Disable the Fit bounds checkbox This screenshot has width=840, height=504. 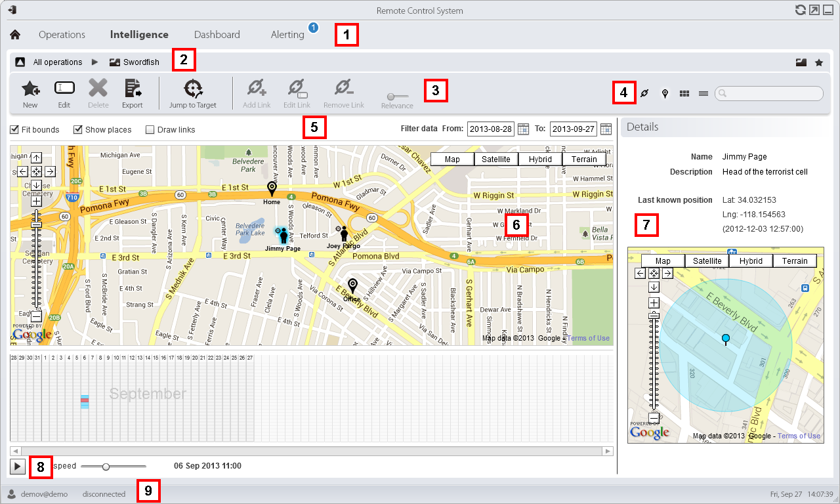[x=14, y=129]
